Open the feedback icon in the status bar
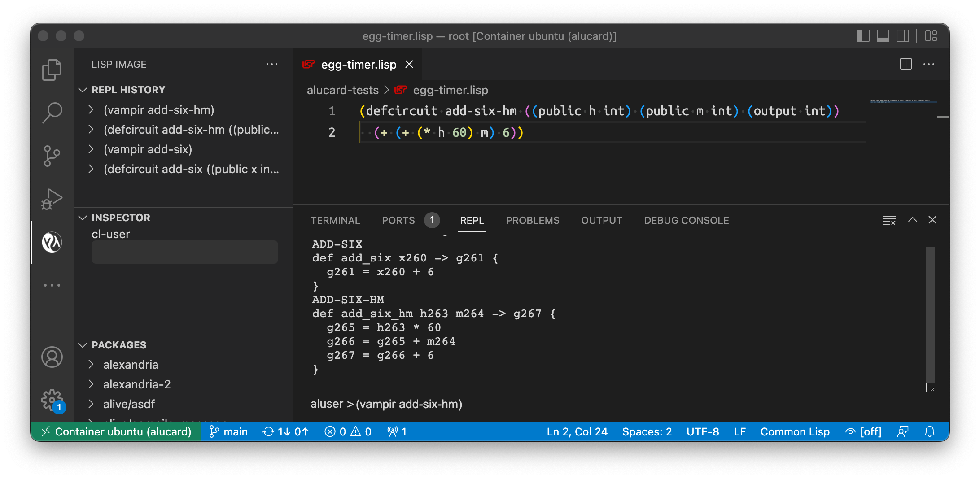 coord(903,431)
